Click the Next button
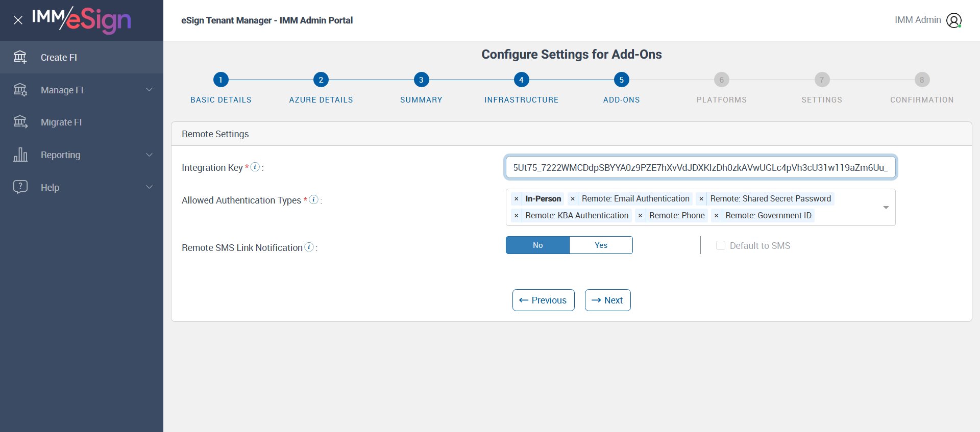The image size is (980, 432). [607, 300]
